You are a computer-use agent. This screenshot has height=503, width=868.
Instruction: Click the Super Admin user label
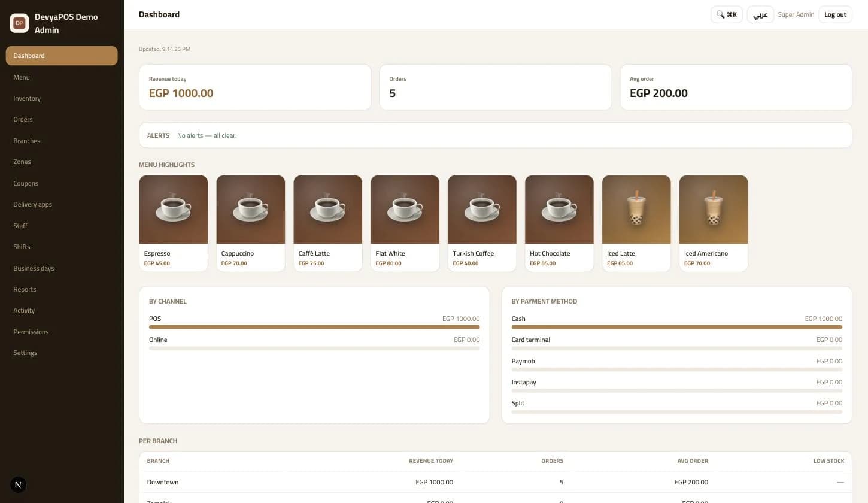[796, 14]
